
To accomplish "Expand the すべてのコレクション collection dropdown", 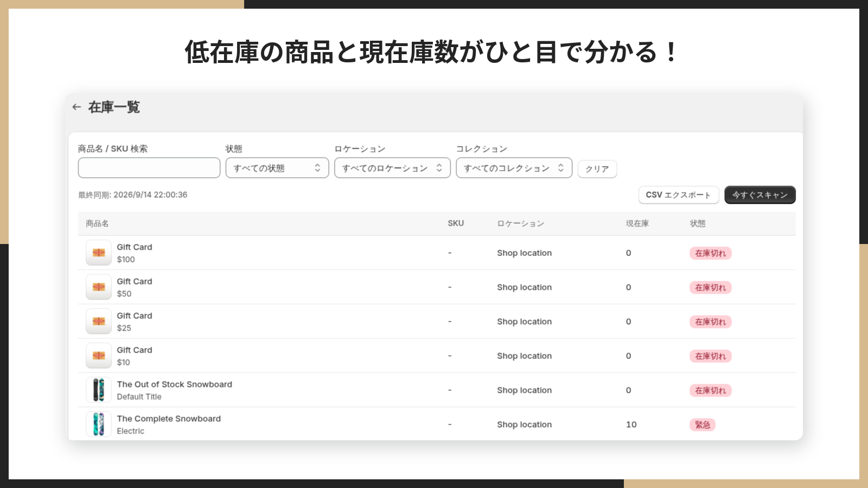I will [x=514, y=168].
